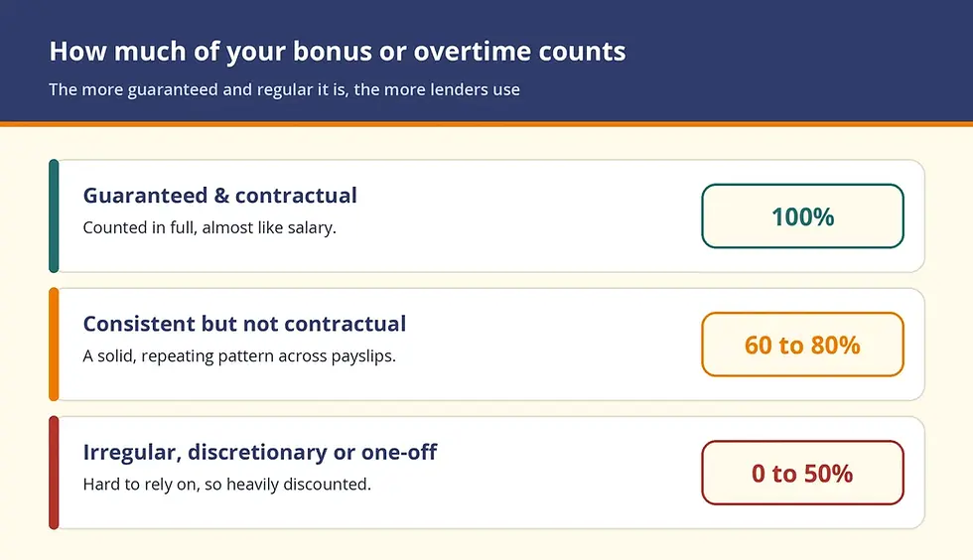
Task: Click the 100% badge
Action: coord(802,216)
